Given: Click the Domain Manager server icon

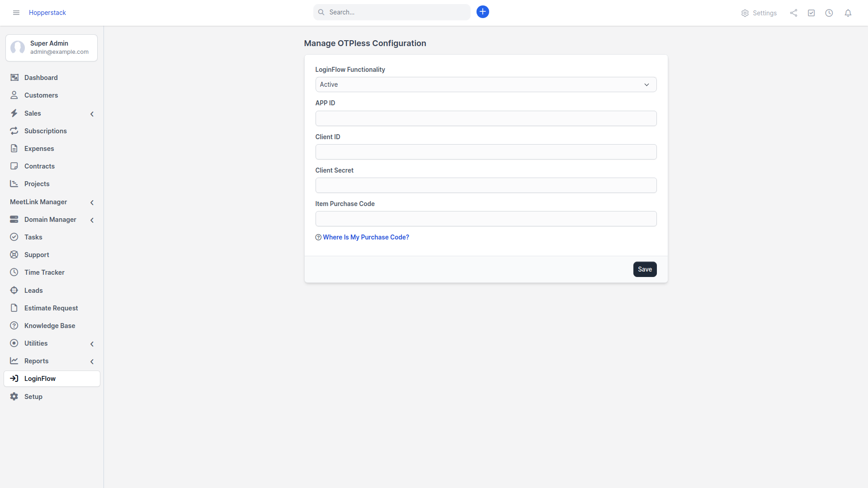Looking at the screenshot, I should [14, 220].
